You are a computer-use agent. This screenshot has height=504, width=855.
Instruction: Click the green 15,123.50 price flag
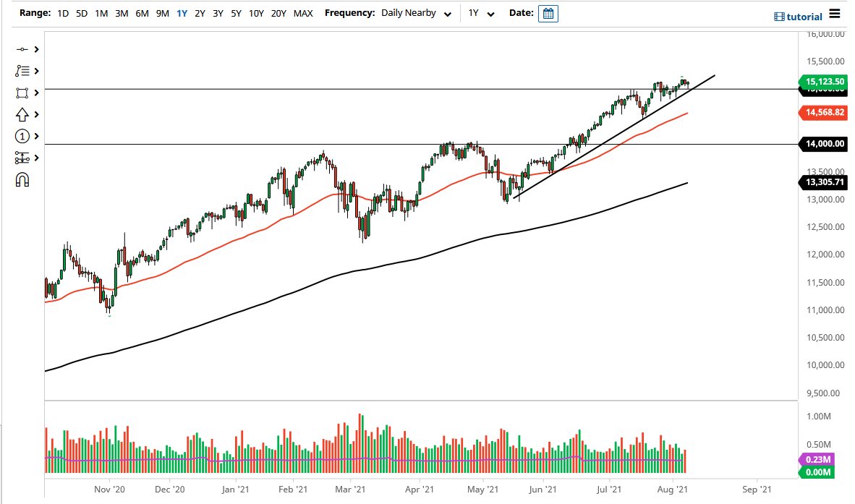823,82
